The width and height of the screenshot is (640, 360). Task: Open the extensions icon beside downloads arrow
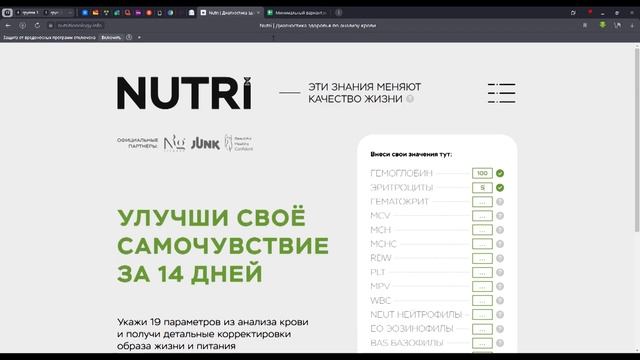(617, 25)
